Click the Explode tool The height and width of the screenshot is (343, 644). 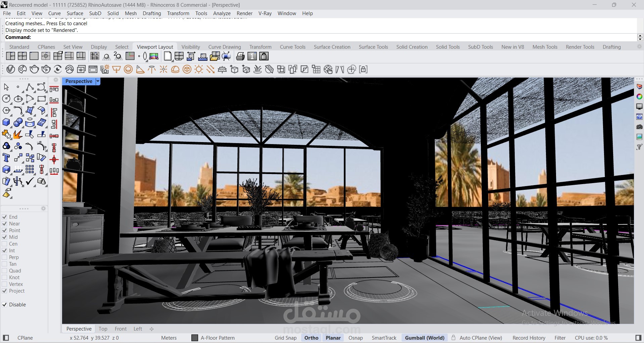pyautogui.click(x=18, y=134)
